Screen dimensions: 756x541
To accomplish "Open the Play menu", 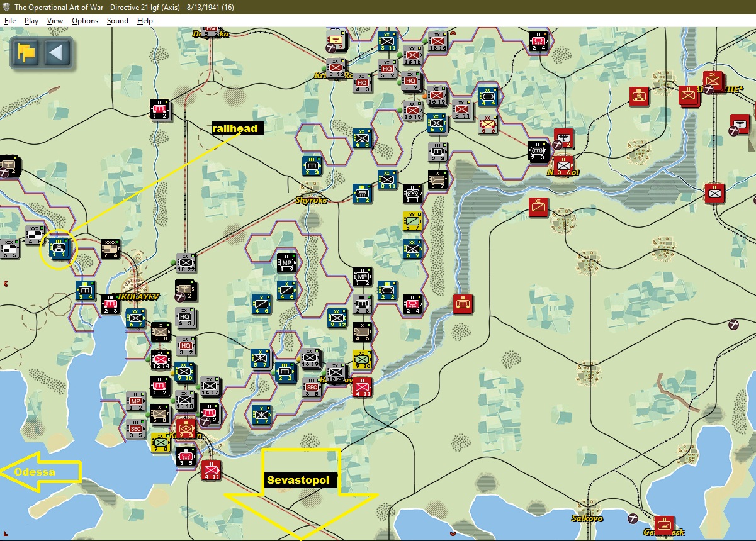I will tap(31, 21).
